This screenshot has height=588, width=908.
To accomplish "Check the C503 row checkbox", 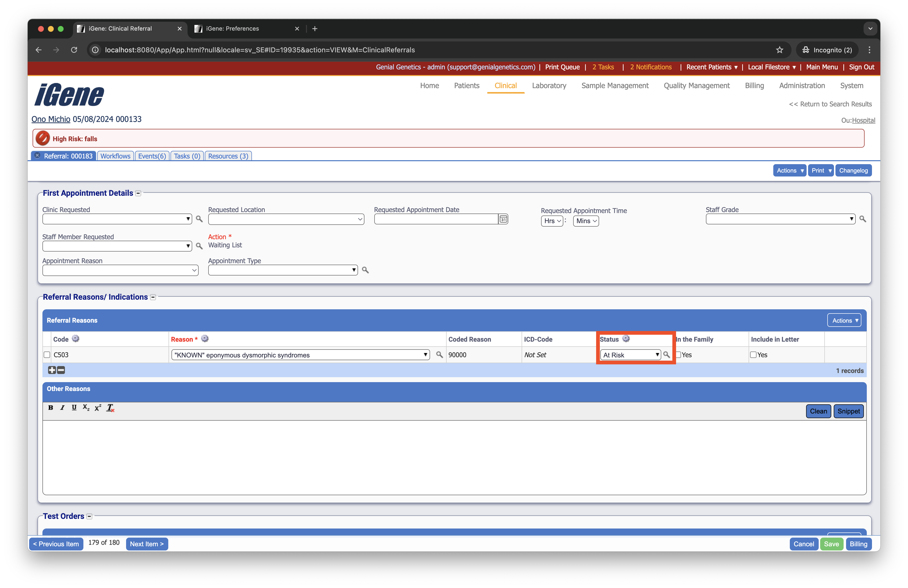I will click(x=47, y=355).
